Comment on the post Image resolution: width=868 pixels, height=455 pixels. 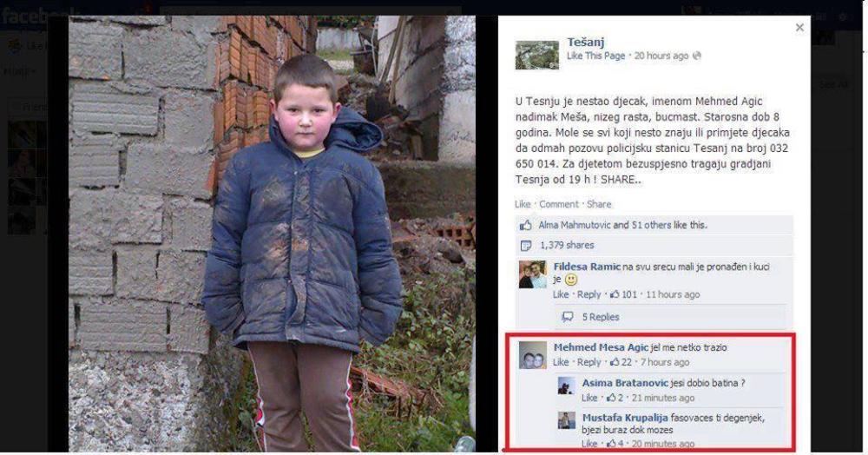[558, 204]
